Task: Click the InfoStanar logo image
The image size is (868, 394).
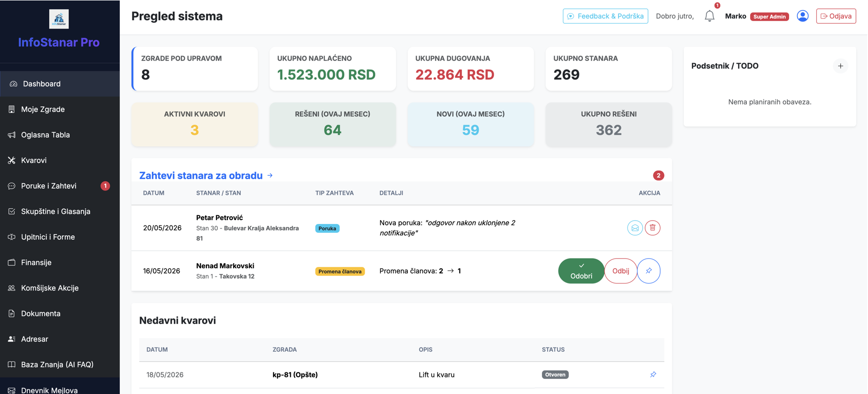Action: [x=59, y=19]
